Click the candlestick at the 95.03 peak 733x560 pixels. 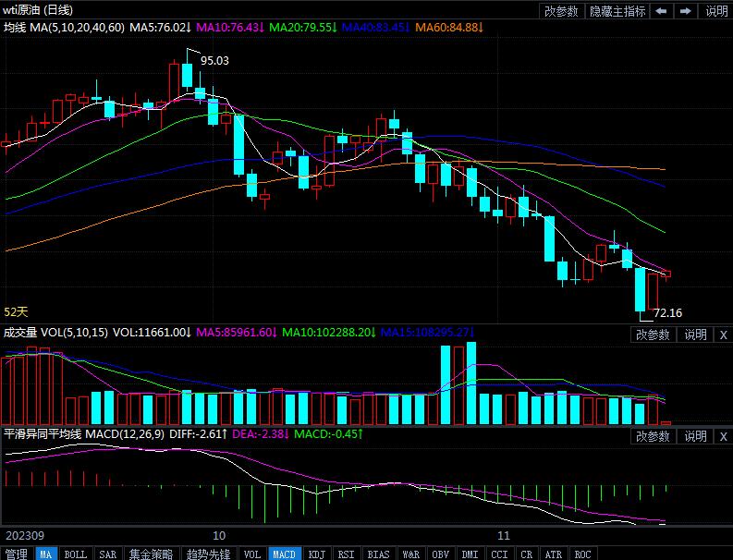coord(187,75)
